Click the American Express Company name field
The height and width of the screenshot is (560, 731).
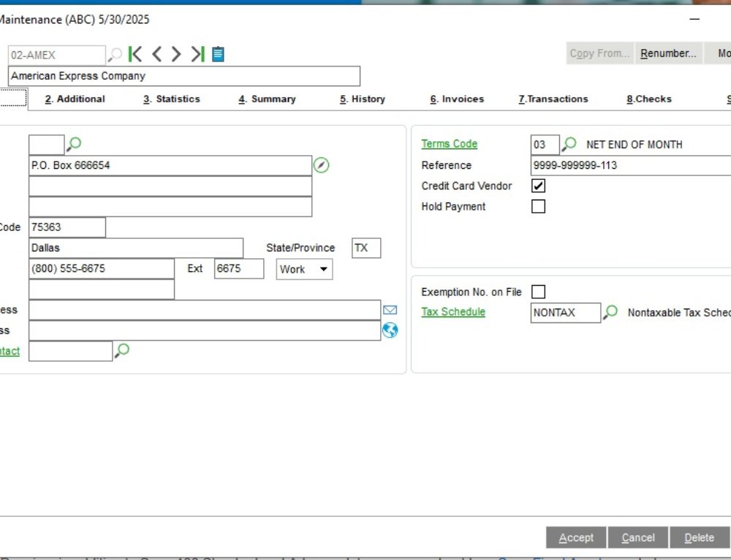[x=184, y=76]
